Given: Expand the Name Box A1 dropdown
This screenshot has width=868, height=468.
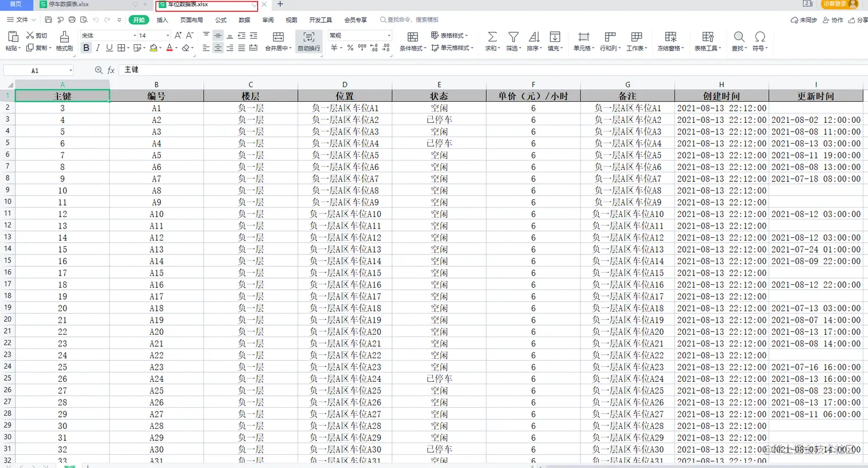Looking at the screenshot, I should pyautogui.click(x=71, y=70).
